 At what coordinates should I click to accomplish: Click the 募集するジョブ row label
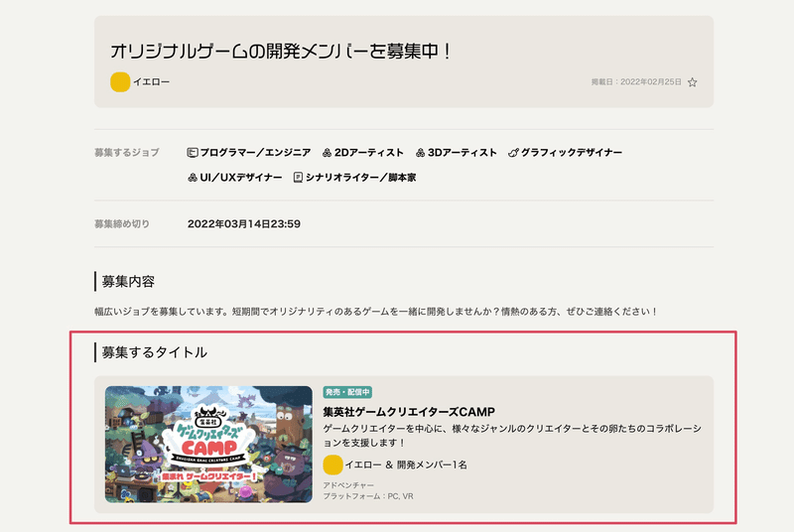point(127,153)
